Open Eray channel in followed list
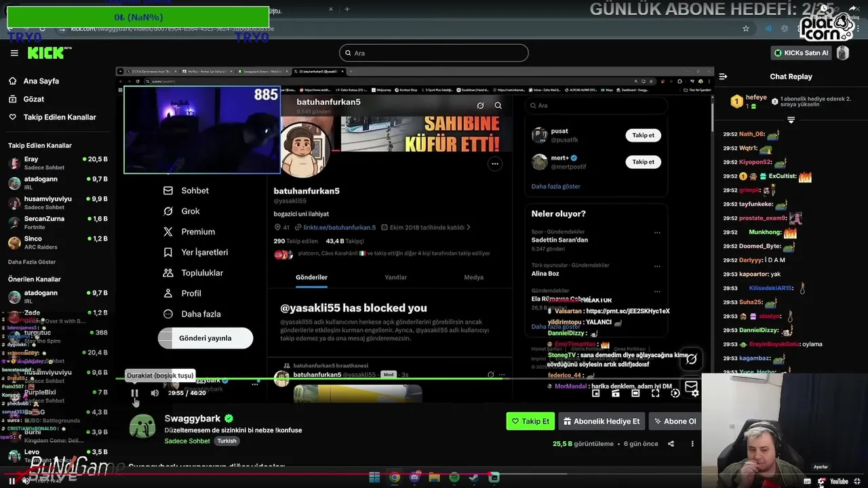 pos(58,163)
